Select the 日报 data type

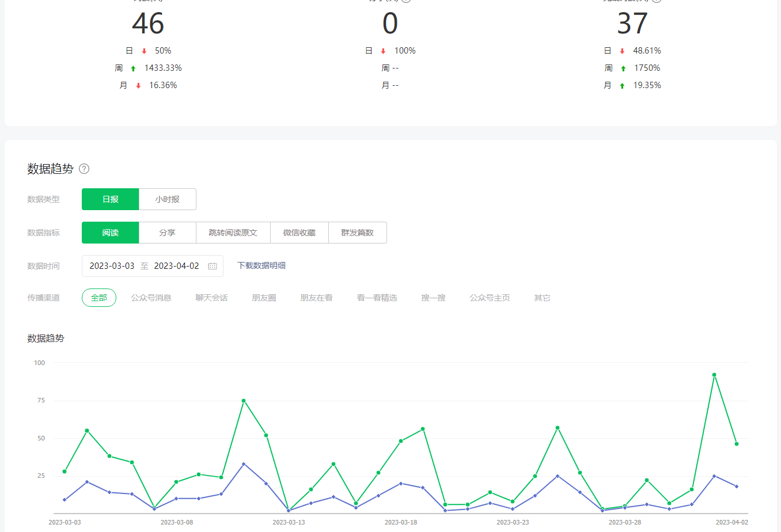pos(110,199)
